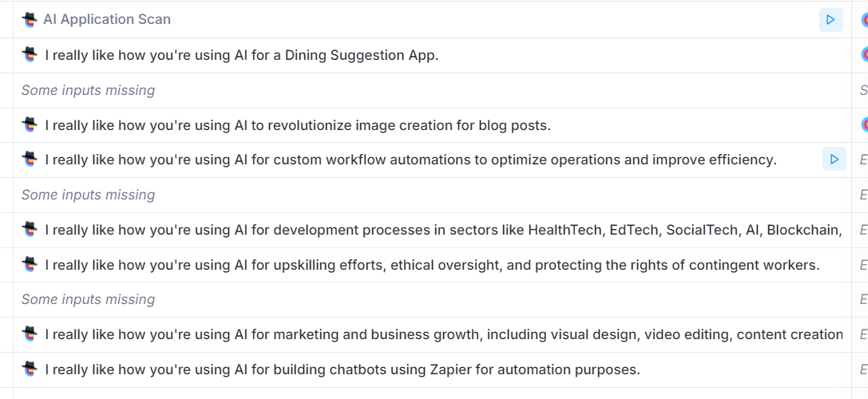
Task: Click the agent icon in workflow automations row
Action: coord(30,160)
